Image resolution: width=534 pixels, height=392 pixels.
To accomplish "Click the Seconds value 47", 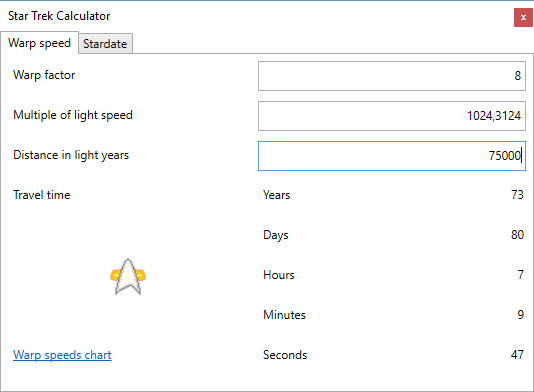I will point(517,355).
